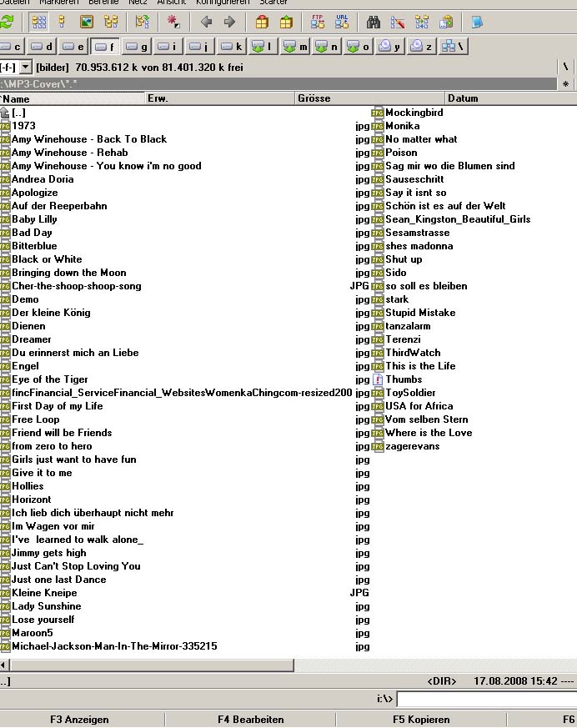Open the multi-rename tool icon
Screen dimensions: 577x728
click(x=398, y=22)
